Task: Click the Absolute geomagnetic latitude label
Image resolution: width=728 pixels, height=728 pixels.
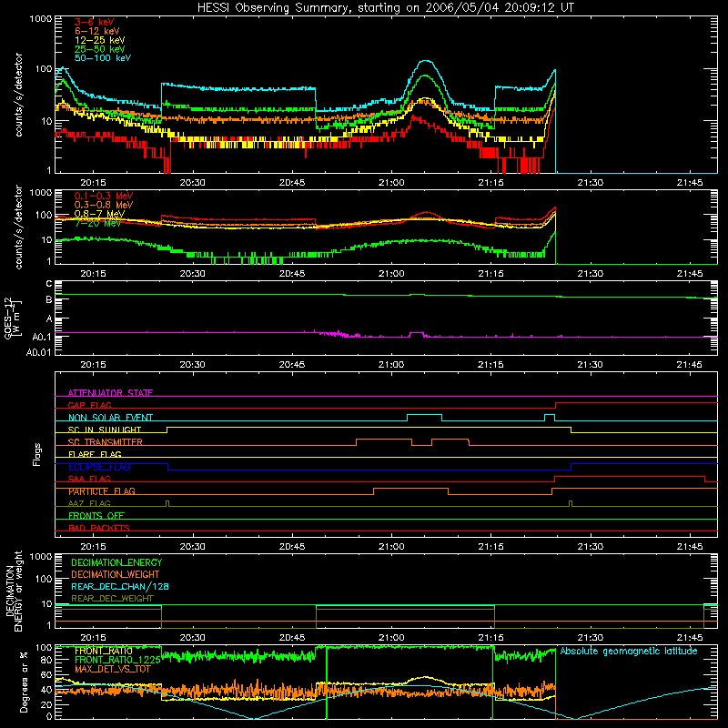Action: [629, 651]
